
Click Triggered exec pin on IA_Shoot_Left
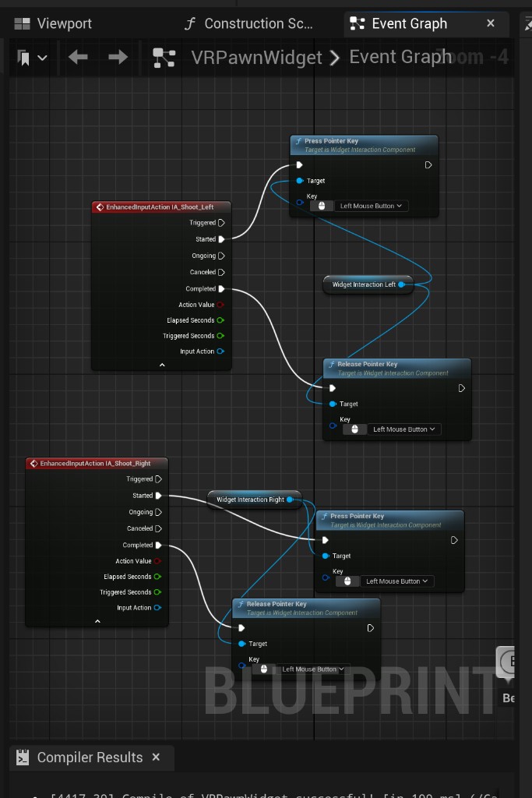221,223
